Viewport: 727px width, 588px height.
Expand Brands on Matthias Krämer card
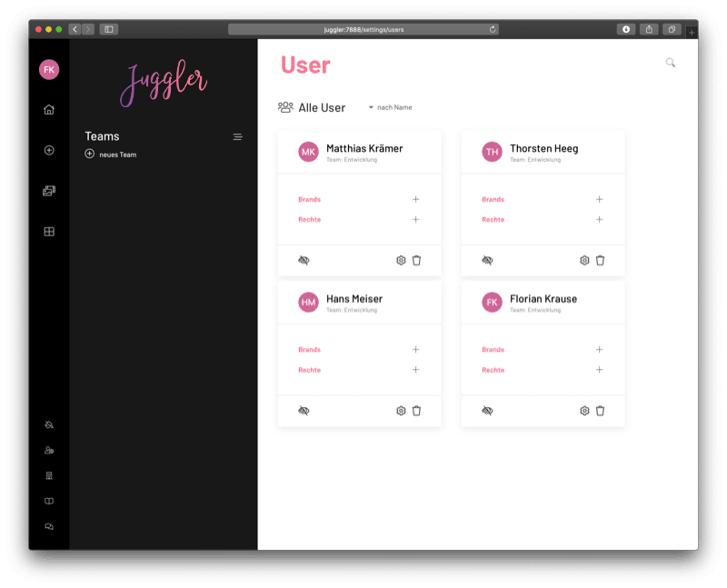pos(415,199)
